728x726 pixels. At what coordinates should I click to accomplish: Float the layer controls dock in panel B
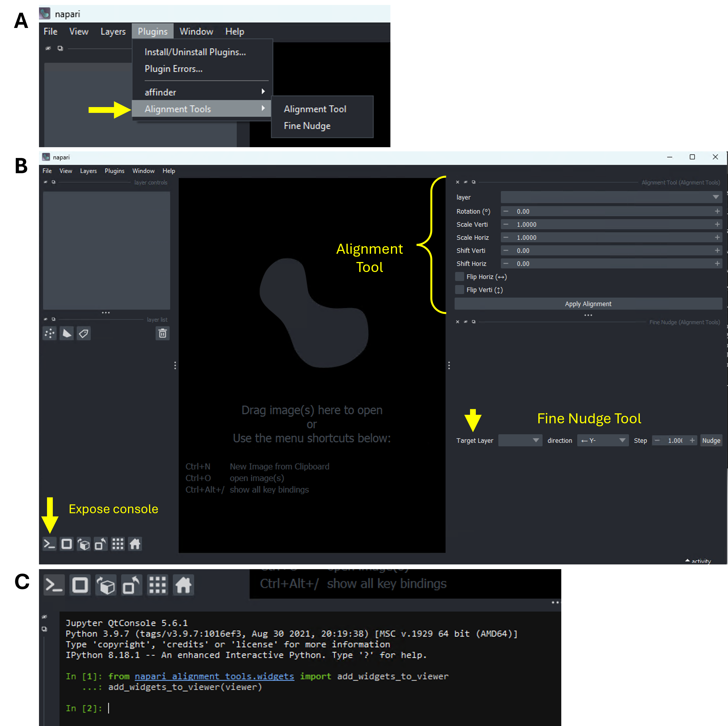click(x=54, y=182)
